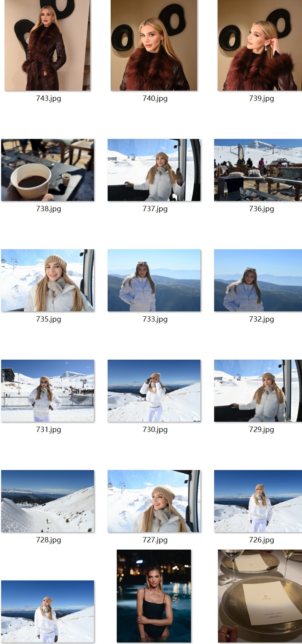Click the 727.jpg file name
The height and width of the screenshot is (644, 302).
[155, 540]
